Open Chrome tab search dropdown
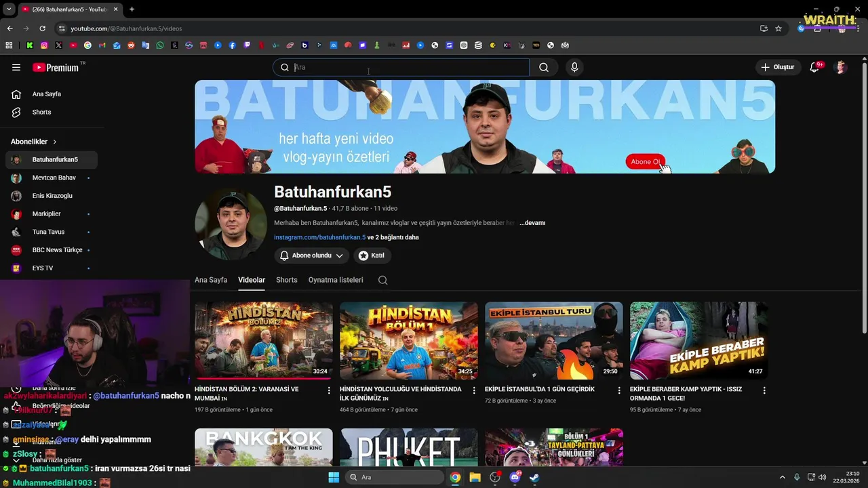 [9, 9]
